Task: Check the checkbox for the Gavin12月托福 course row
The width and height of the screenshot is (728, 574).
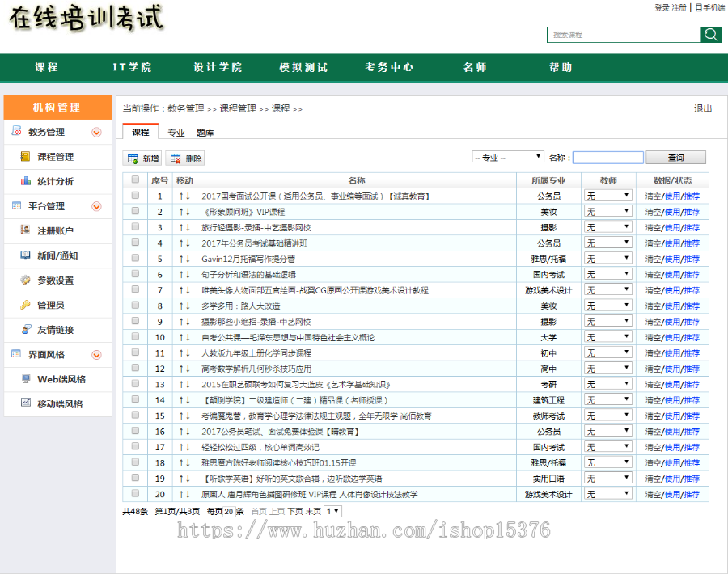Action: click(134, 257)
